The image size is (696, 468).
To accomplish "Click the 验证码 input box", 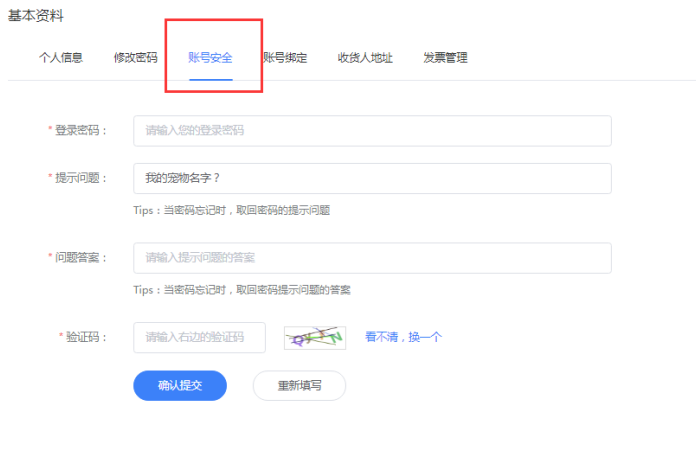I will [199, 337].
